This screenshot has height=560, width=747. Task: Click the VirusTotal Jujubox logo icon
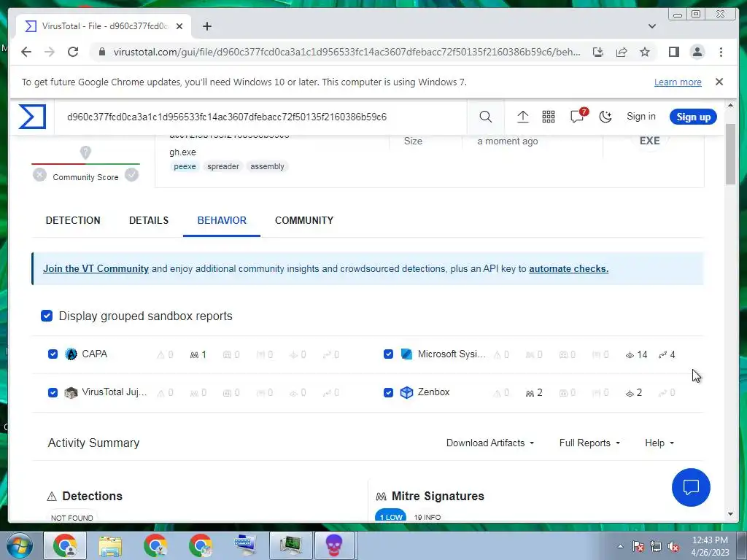(71, 392)
